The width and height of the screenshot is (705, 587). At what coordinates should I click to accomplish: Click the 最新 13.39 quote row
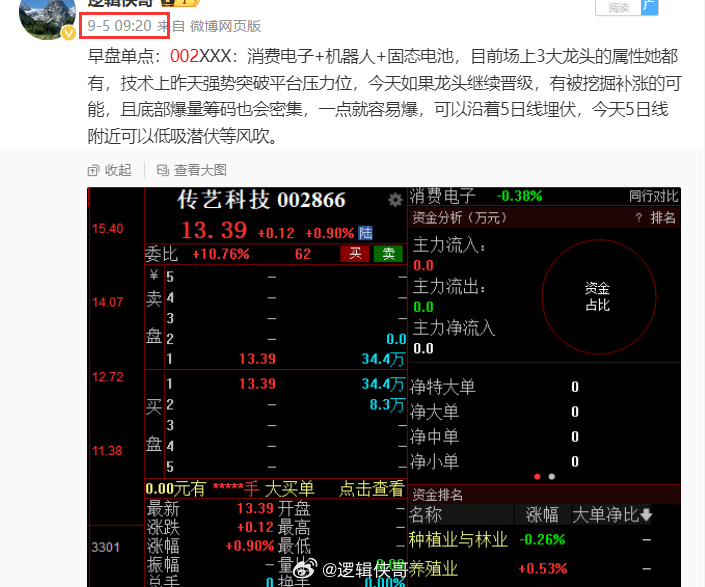tap(210, 508)
